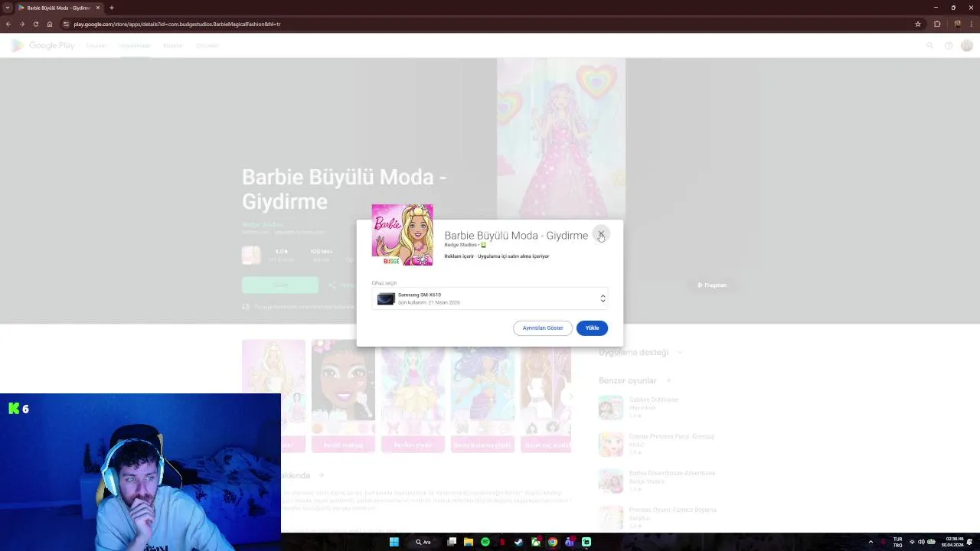Click the Google Play logo
The height and width of the screenshot is (551, 980).
point(42,46)
